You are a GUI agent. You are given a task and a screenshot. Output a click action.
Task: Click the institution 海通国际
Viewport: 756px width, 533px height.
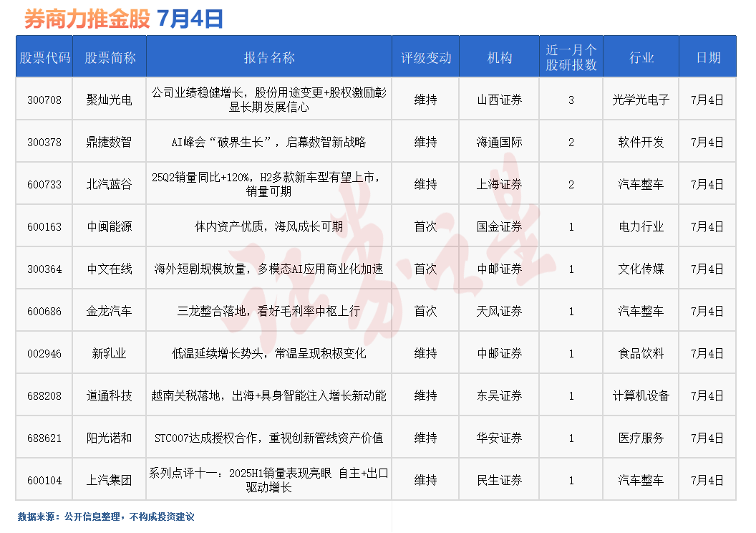[x=500, y=143]
